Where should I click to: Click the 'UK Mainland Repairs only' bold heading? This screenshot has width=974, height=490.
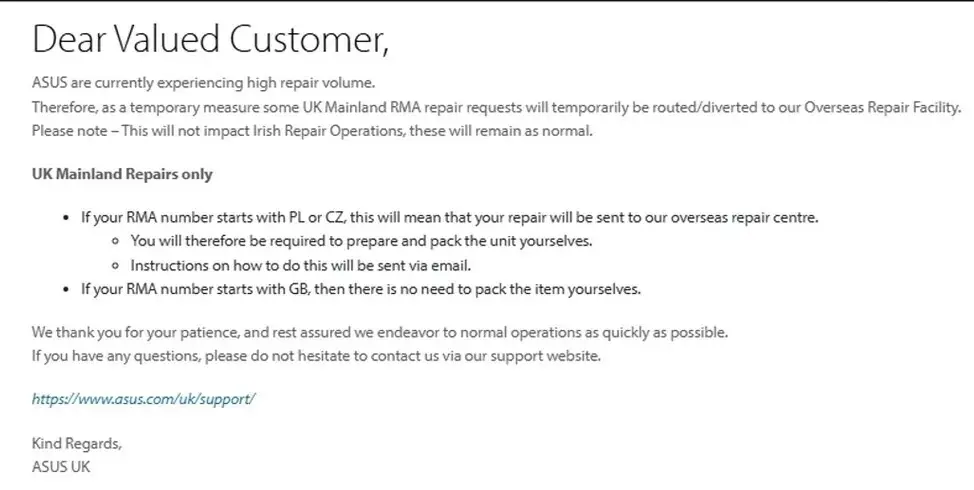pyautogui.click(x=122, y=174)
